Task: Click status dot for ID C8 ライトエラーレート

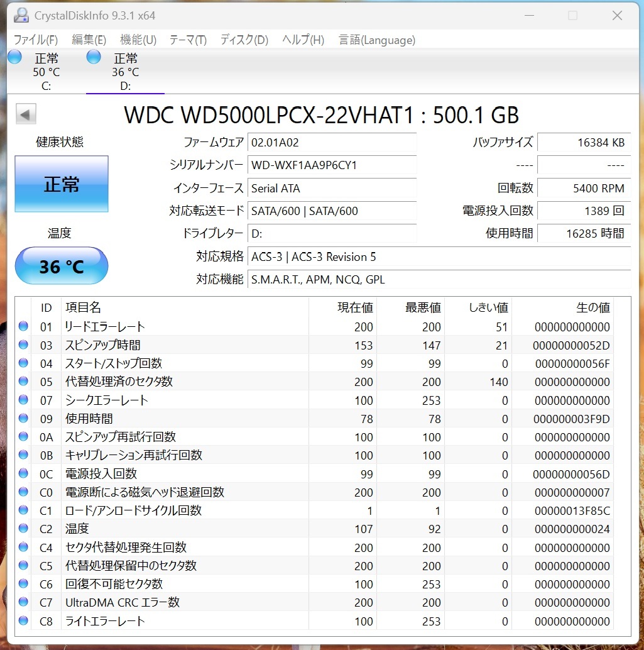Action: point(23,620)
